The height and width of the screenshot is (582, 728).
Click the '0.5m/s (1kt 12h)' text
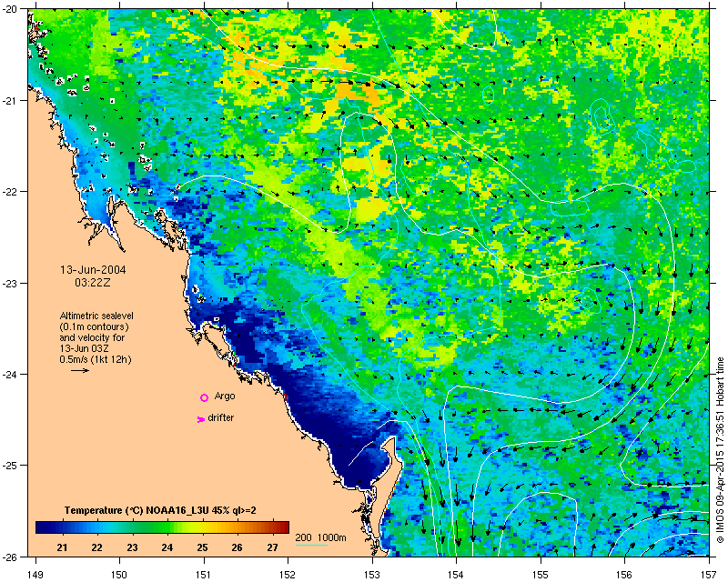coord(96,360)
